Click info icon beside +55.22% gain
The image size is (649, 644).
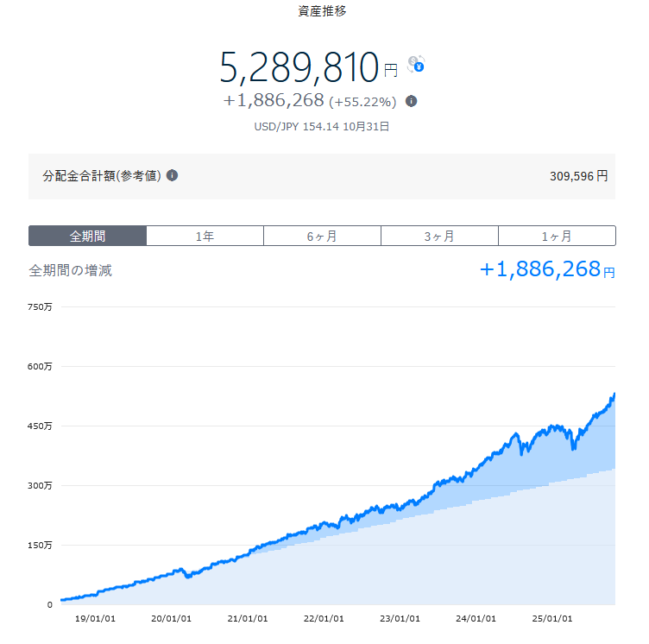(x=411, y=101)
